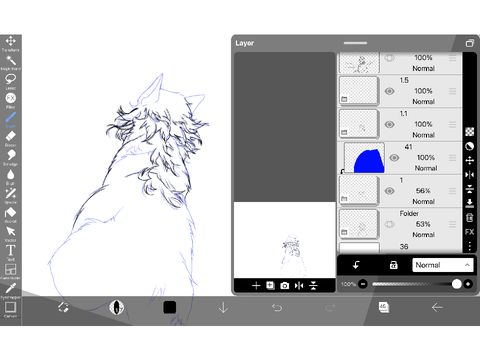Click the Layer panel title

pyautogui.click(x=245, y=43)
